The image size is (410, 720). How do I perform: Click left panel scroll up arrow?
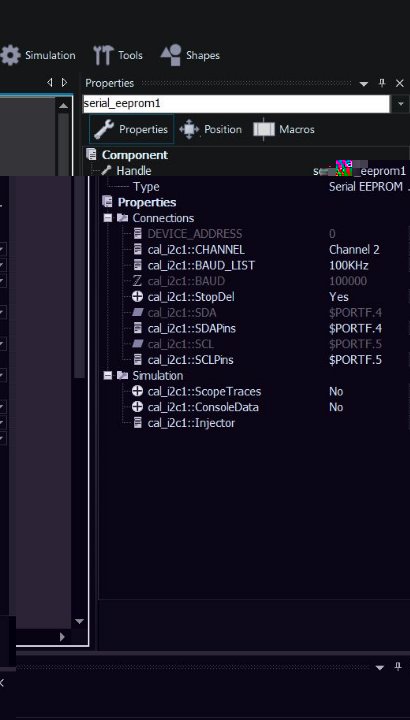[63, 107]
